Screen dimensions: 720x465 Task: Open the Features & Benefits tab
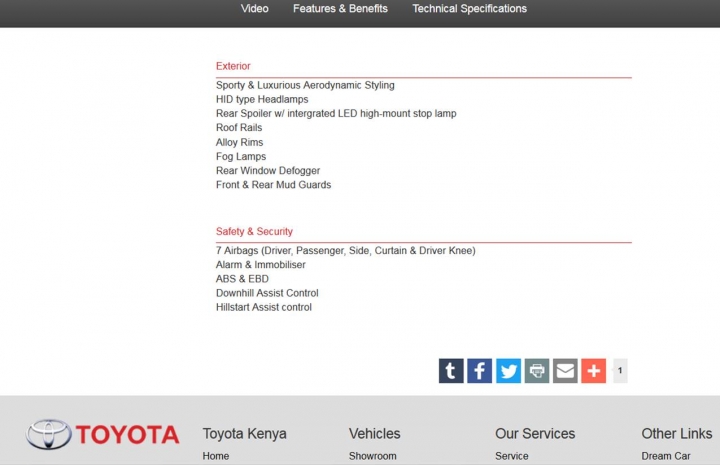pyautogui.click(x=340, y=9)
